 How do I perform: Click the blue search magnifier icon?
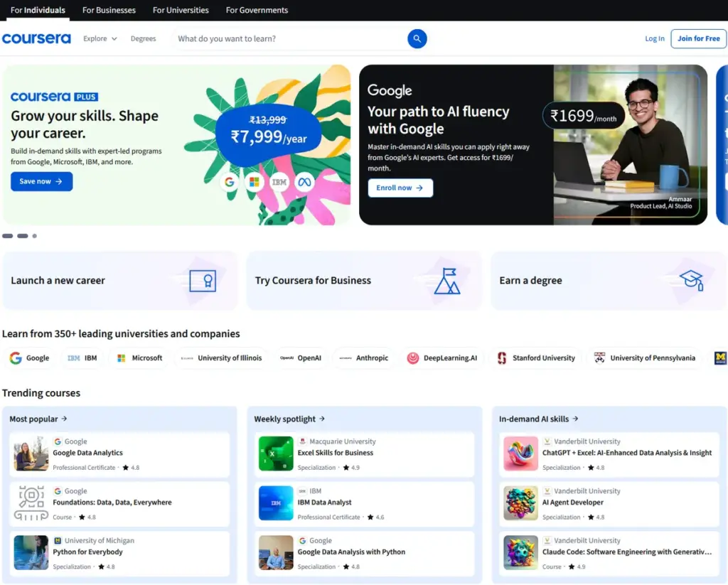pos(417,38)
